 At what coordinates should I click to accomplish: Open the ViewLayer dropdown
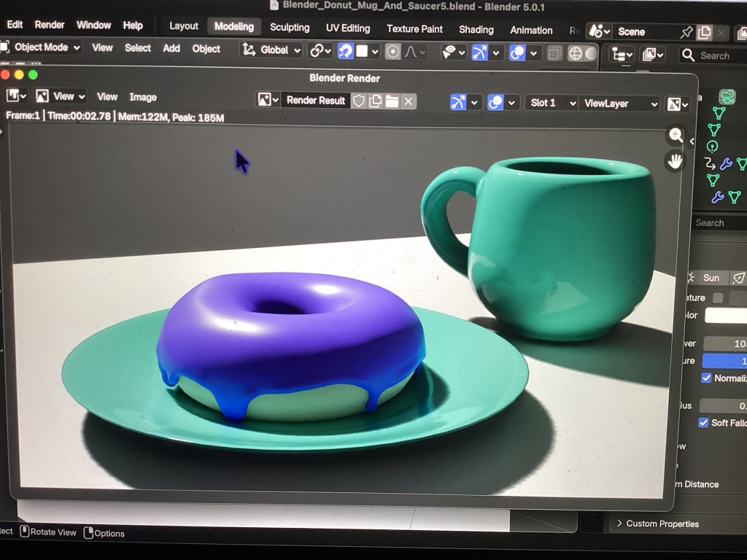pos(619,104)
